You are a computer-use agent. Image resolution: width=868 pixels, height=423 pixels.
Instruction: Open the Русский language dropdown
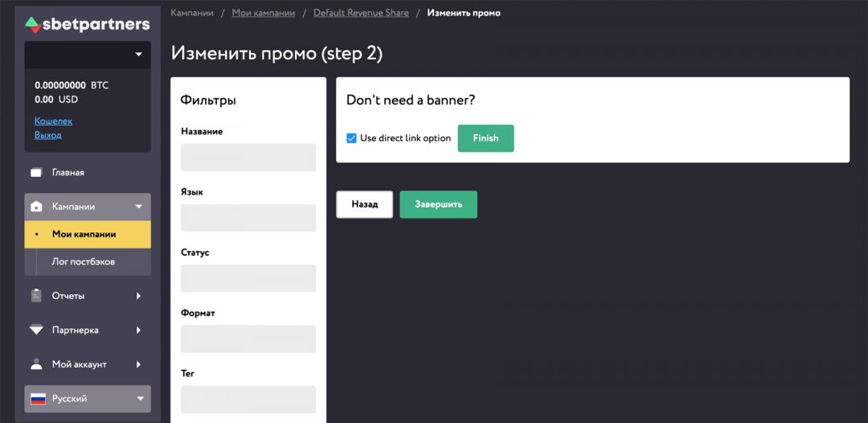(140, 399)
